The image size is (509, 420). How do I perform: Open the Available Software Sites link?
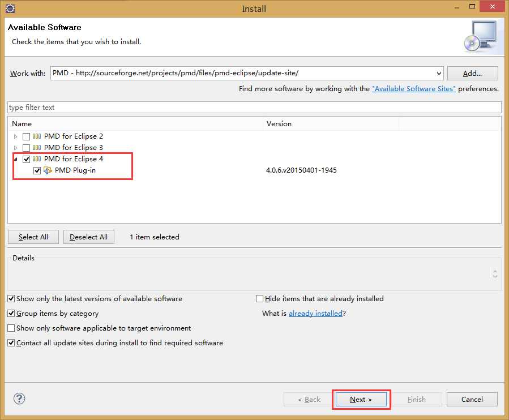[x=414, y=89]
